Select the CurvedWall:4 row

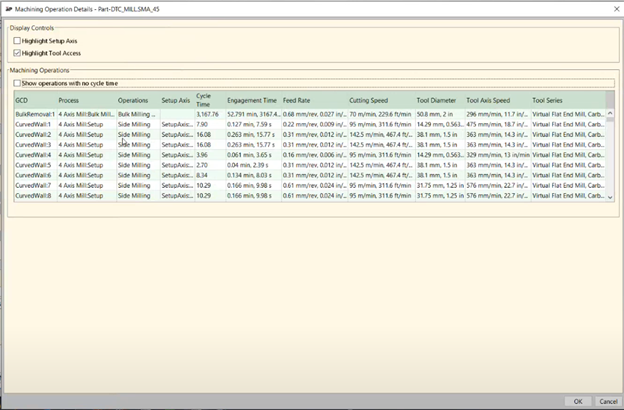pyautogui.click(x=33, y=155)
